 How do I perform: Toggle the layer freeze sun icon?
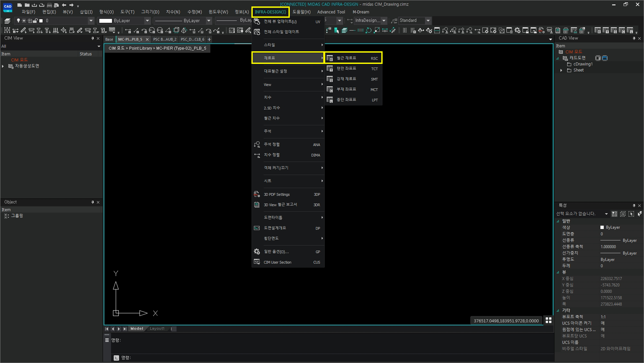[x=24, y=21]
